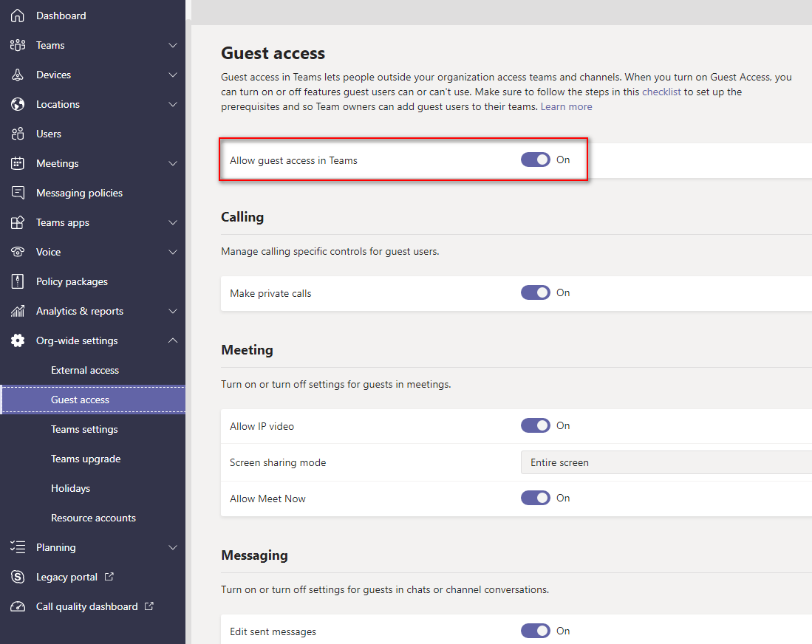Click the Meetings calendar icon
This screenshot has height=644, width=812.
click(18, 163)
